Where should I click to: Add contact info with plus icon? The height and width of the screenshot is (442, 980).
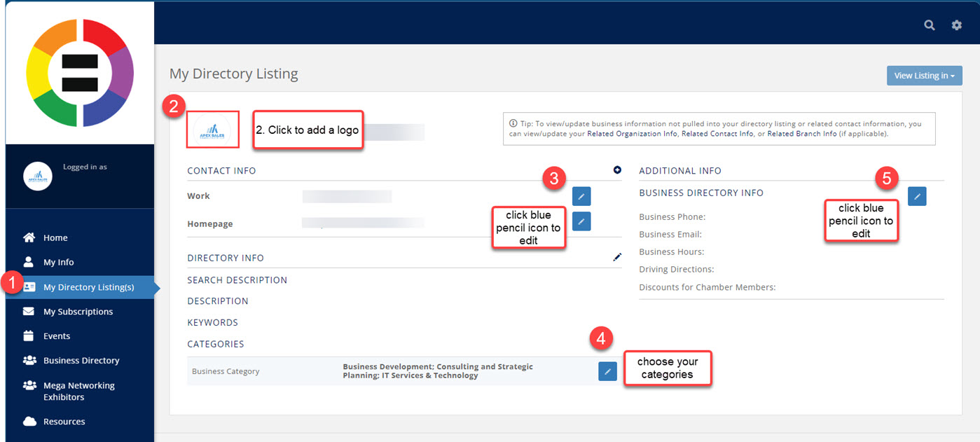(617, 170)
